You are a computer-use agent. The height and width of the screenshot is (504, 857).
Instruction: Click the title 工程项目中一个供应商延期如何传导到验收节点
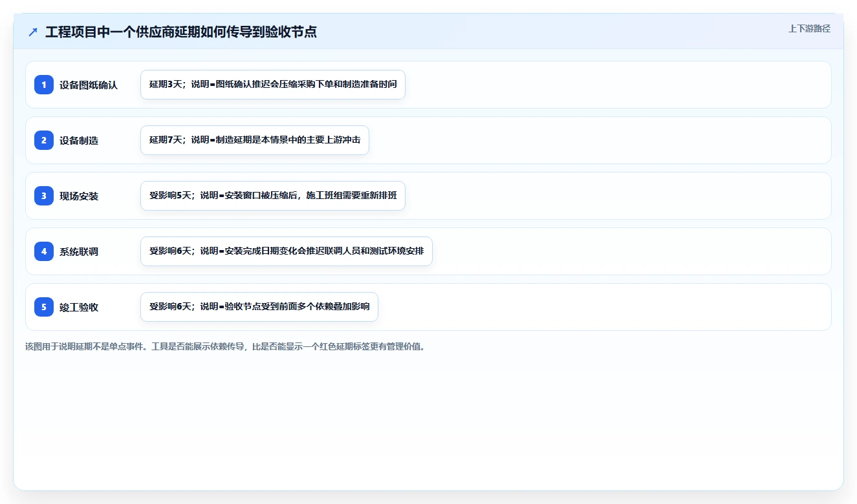click(181, 32)
